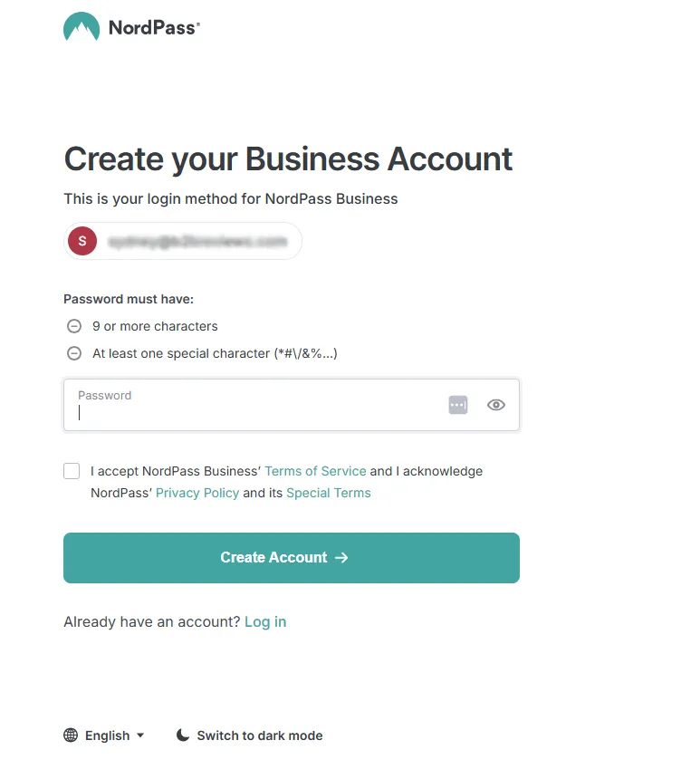Show password using the eye icon
Image resolution: width=700 pixels, height=769 pixels.
pyautogui.click(x=495, y=405)
